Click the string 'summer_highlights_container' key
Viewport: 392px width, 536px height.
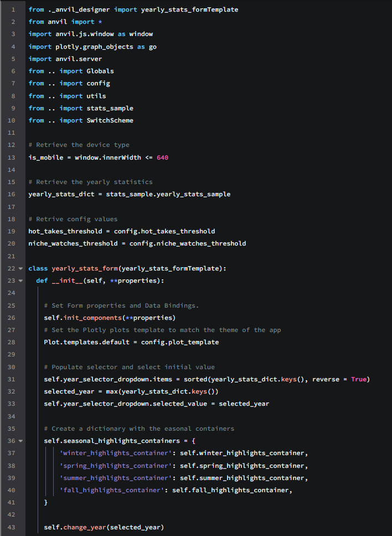point(116,478)
